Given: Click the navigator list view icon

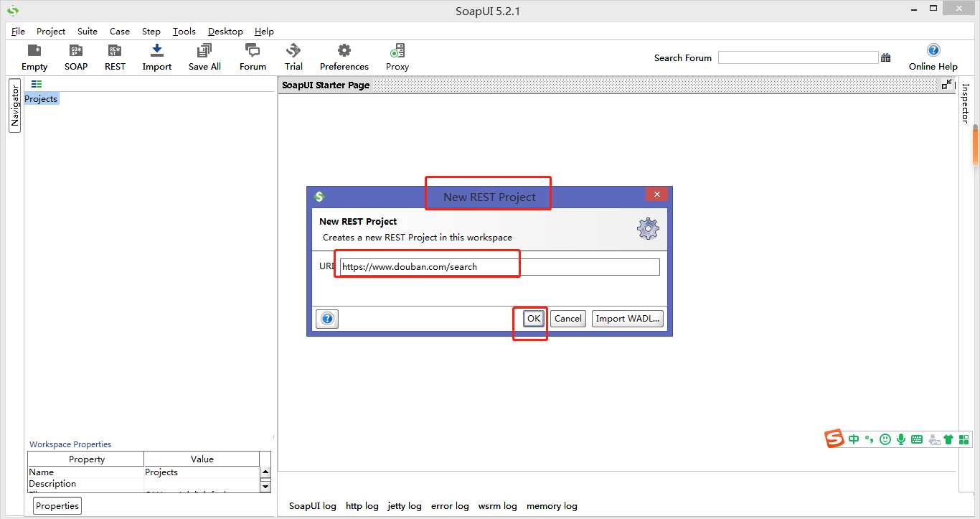Looking at the screenshot, I should (x=37, y=84).
